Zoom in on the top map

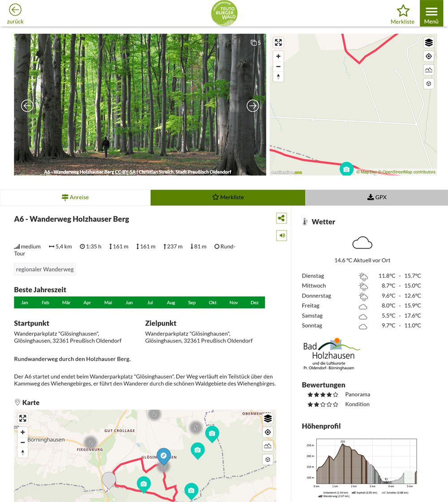coord(278,56)
